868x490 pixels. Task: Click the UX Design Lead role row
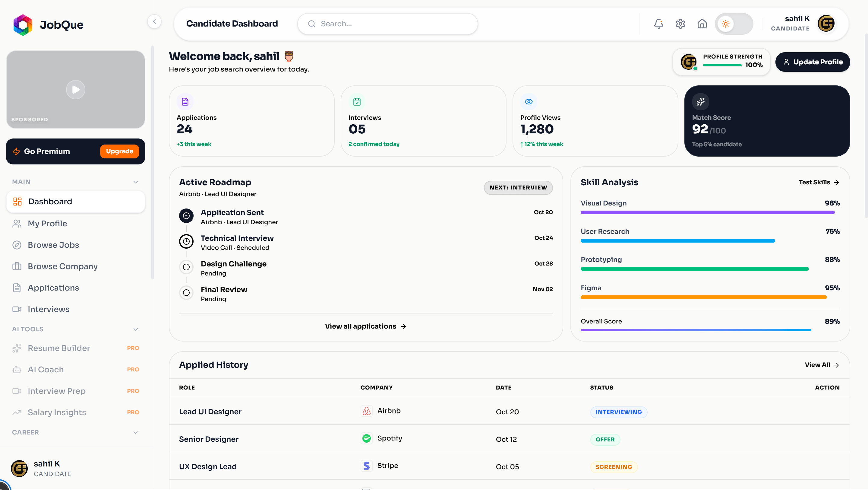click(509, 466)
